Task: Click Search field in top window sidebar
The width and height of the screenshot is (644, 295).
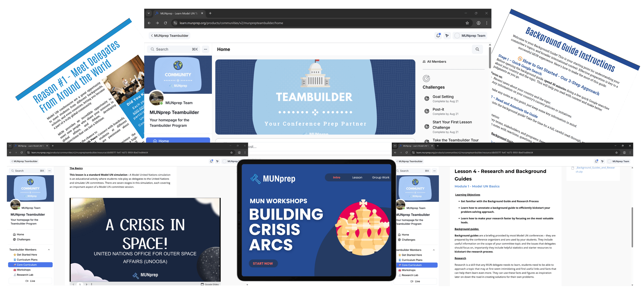Action: (x=174, y=49)
